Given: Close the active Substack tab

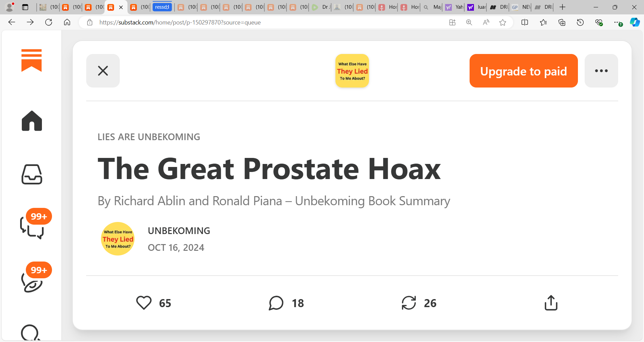Looking at the screenshot, I should pos(121,7).
